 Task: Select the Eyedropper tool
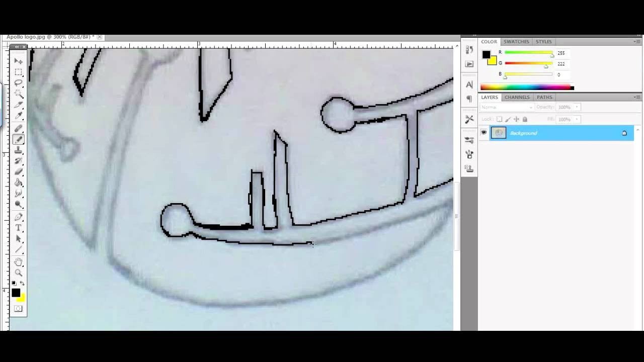click(19, 116)
